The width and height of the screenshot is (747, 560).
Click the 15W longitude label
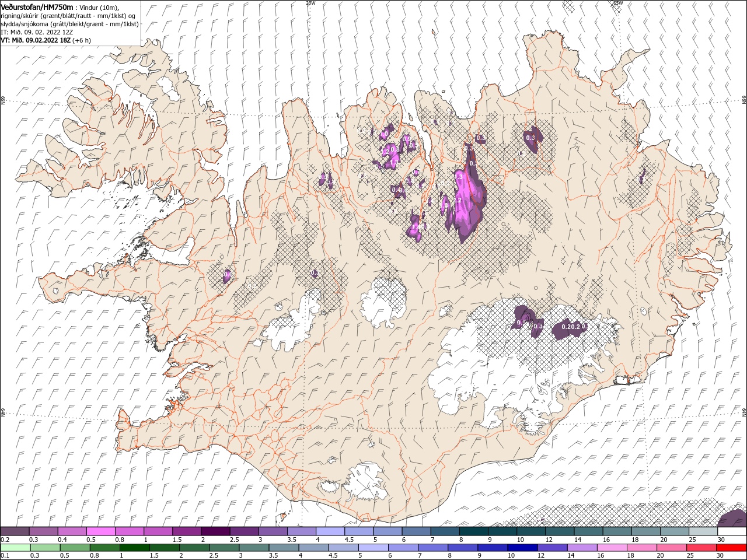click(618, 3)
